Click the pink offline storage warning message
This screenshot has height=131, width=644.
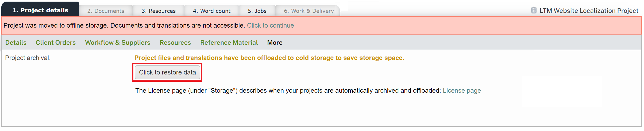(x=124, y=25)
